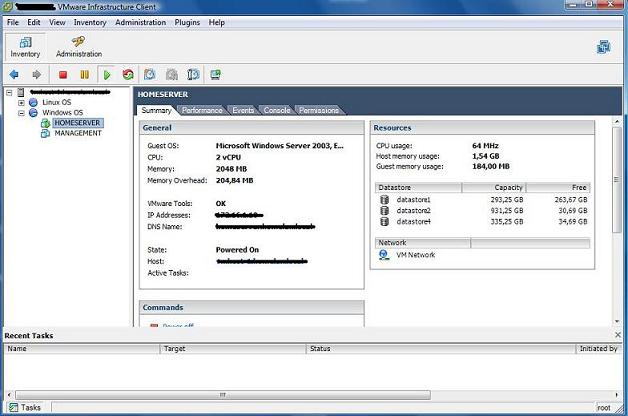Sort Recent Tasks by Name column
The width and height of the screenshot is (628, 416).
coord(82,349)
